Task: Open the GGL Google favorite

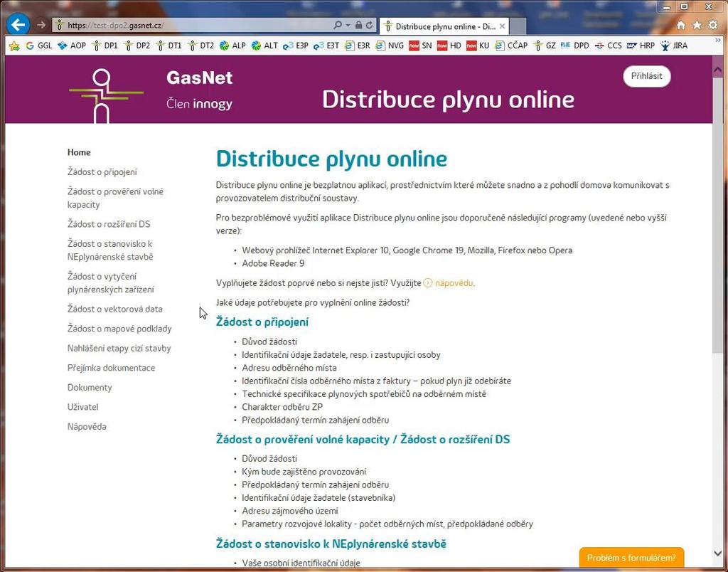Action: click(39, 46)
